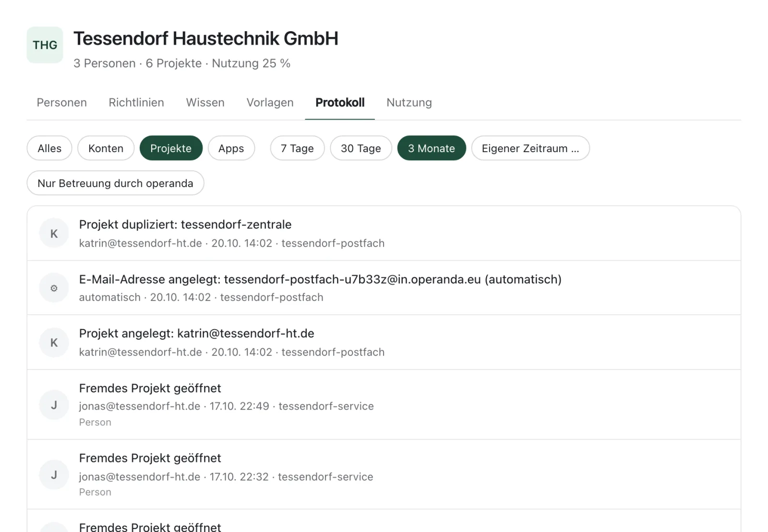Click the Tessendorf Haustechnik GmbH heading

(x=206, y=38)
